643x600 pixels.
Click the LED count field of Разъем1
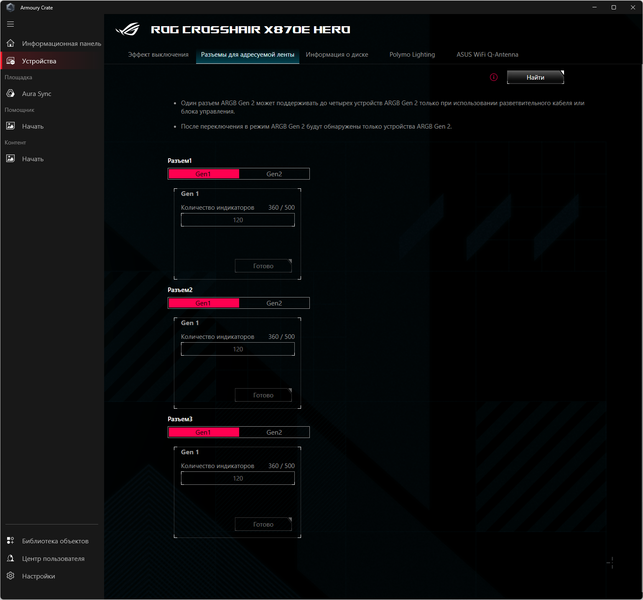point(237,220)
